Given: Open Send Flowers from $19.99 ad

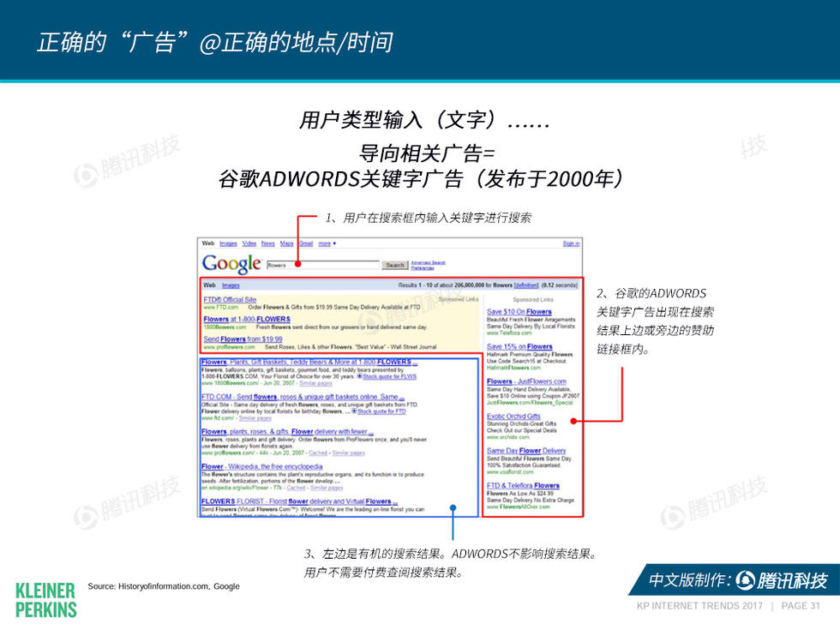Looking at the screenshot, I should [x=243, y=339].
